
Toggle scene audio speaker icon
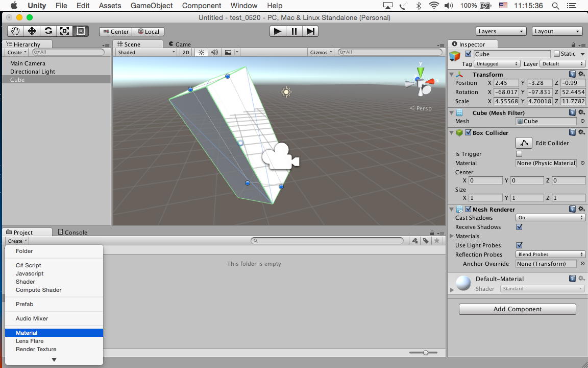tap(214, 52)
